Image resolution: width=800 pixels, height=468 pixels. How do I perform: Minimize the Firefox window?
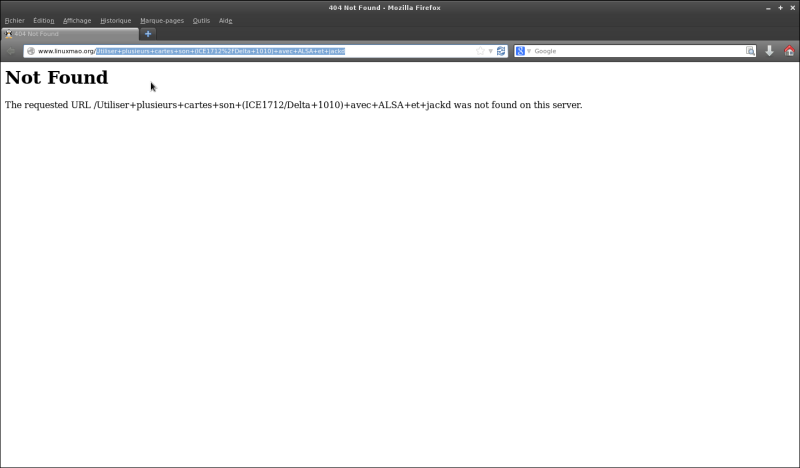[768, 8]
